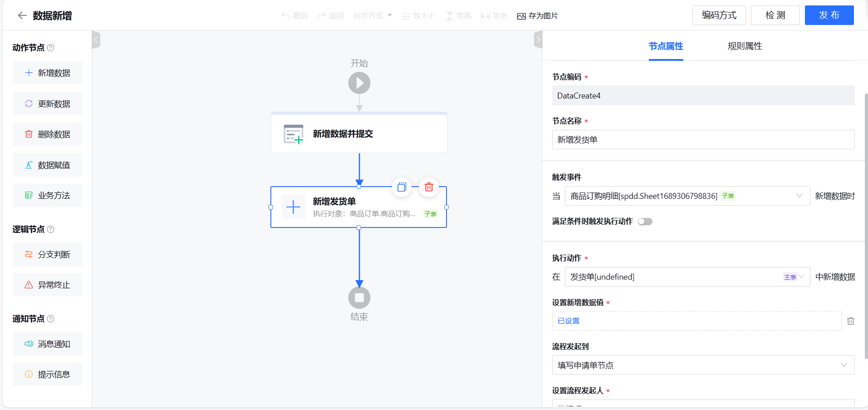This screenshot has height=410, width=868.
Task: Click the 子表 tag on the canvas node
Action: click(x=430, y=214)
